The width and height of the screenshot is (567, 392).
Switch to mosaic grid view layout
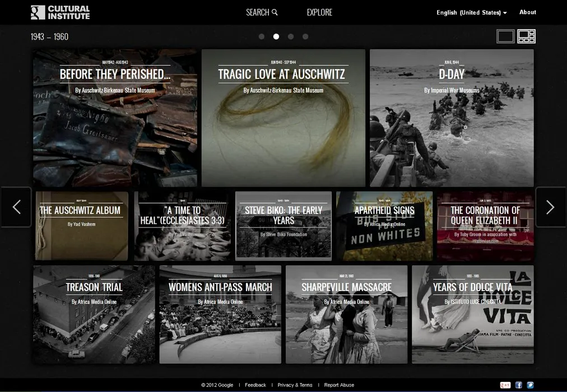click(x=527, y=36)
